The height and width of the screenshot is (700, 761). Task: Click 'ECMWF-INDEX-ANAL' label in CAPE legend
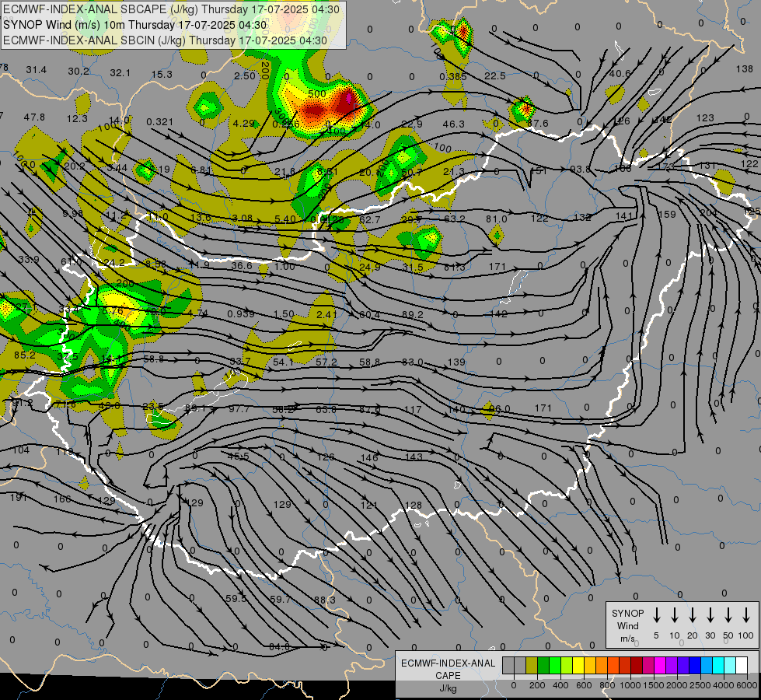tap(448, 663)
